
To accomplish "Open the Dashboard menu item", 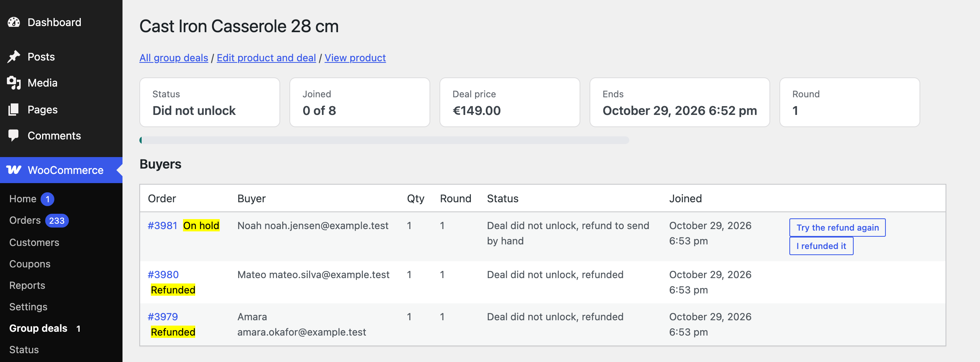I will click(54, 22).
